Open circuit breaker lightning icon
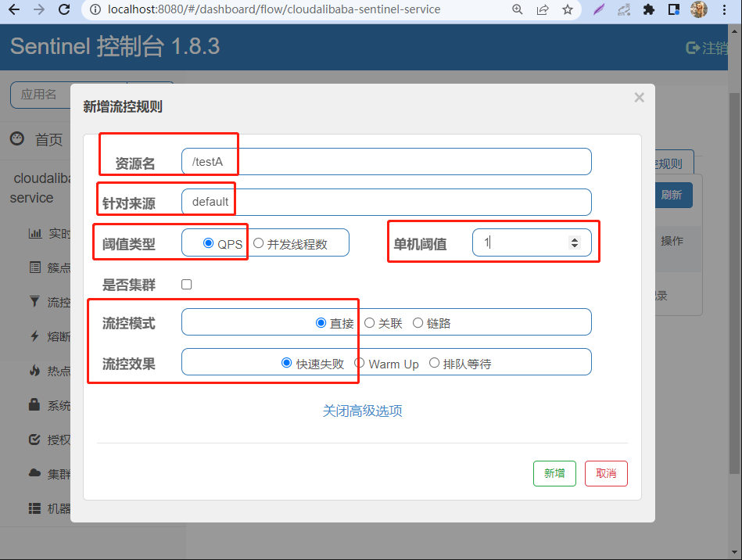This screenshot has width=742, height=560. click(34, 336)
